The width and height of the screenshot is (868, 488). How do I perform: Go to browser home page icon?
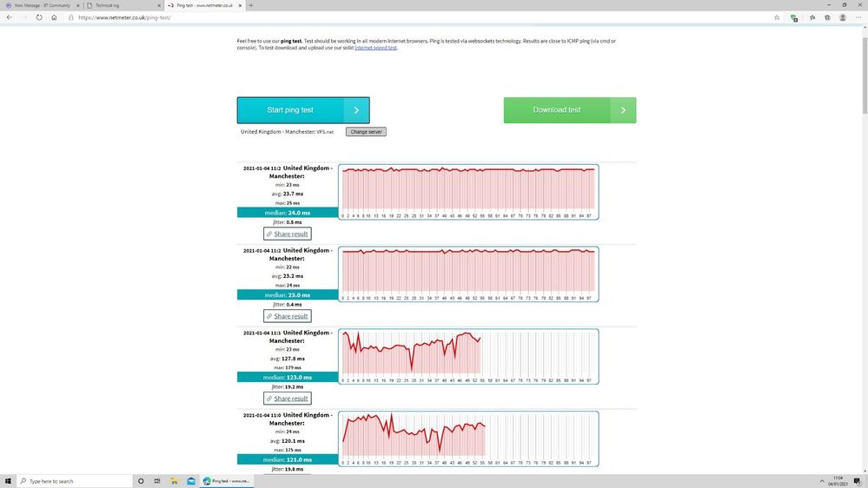click(54, 17)
